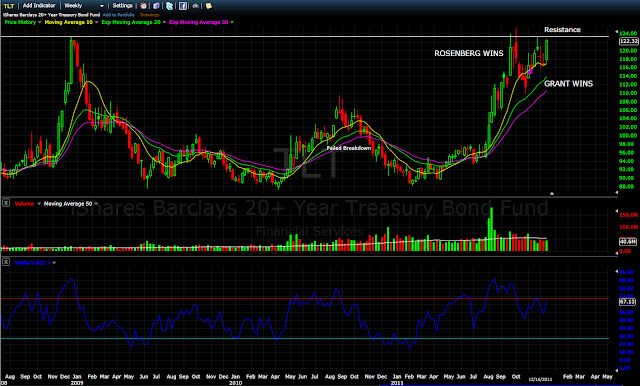The image size is (640, 386).
Task: Click the TLT ticker symbol field
Action: [x=9, y=6]
